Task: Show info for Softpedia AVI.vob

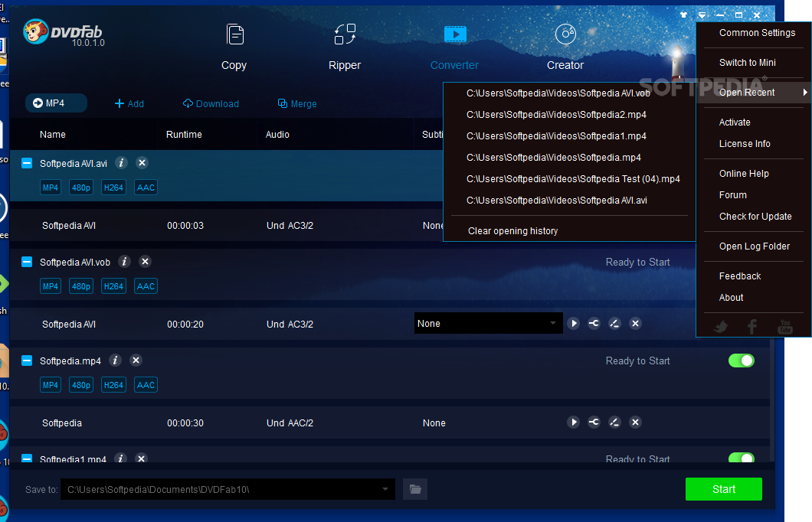Action: (x=124, y=261)
